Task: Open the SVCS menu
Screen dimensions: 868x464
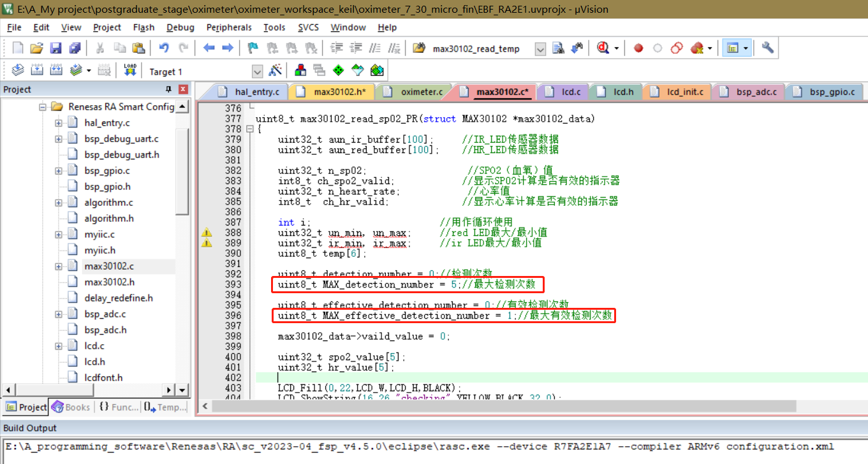Action: pos(308,27)
